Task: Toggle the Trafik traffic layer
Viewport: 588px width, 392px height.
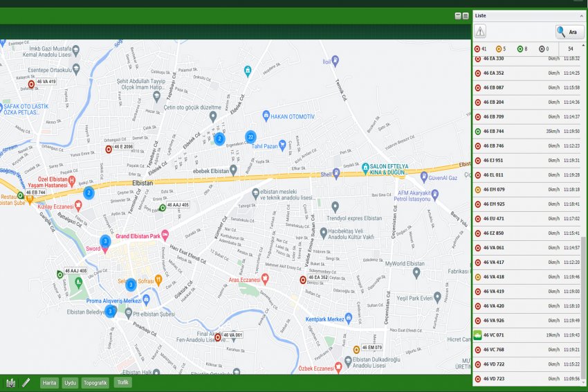Action: tap(122, 382)
